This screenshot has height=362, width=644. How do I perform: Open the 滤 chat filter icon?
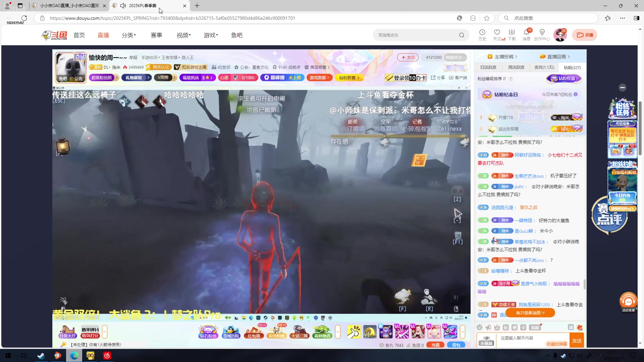click(571, 327)
